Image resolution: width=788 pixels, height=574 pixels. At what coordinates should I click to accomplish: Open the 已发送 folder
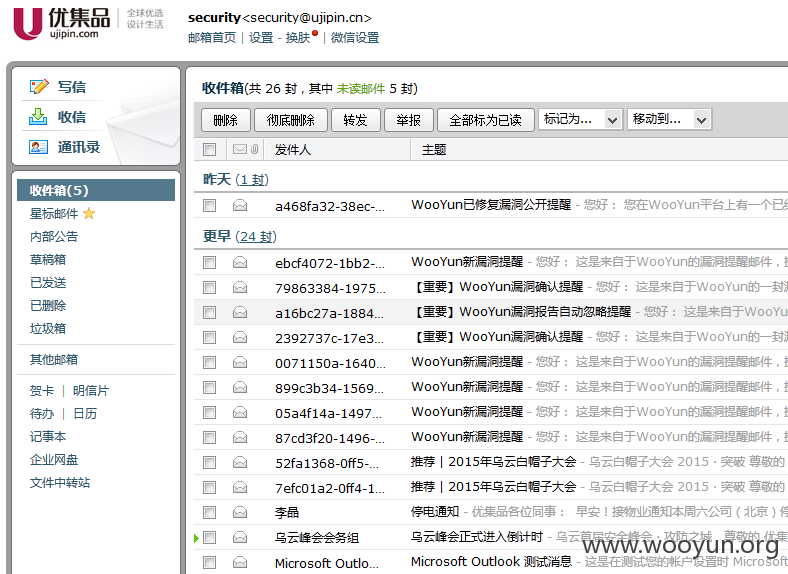[48, 282]
